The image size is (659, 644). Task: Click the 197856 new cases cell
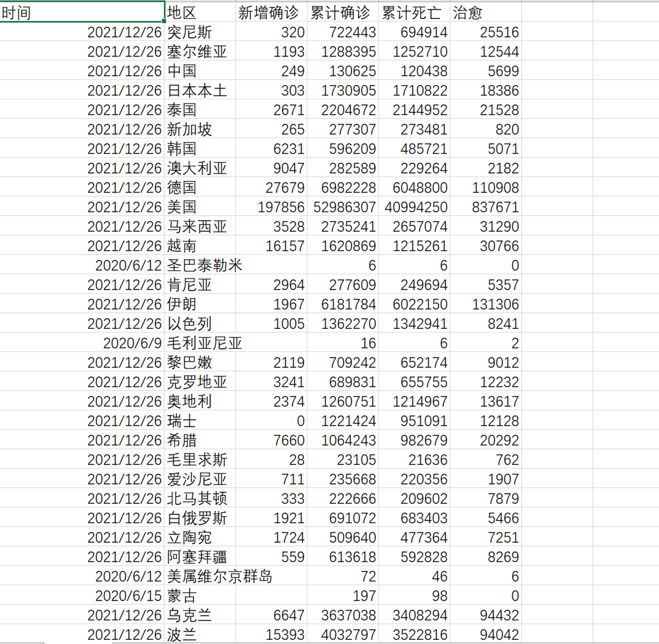(271, 208)
